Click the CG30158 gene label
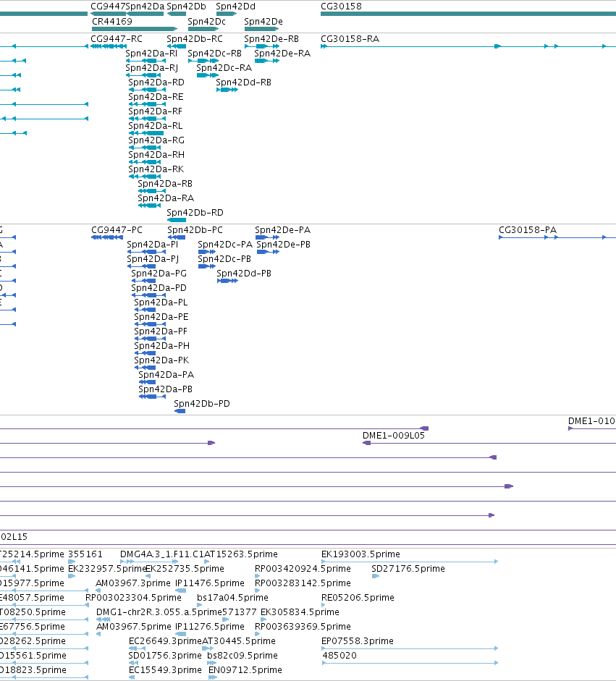Viewport: 616px width, 681px height. (341, 7)
